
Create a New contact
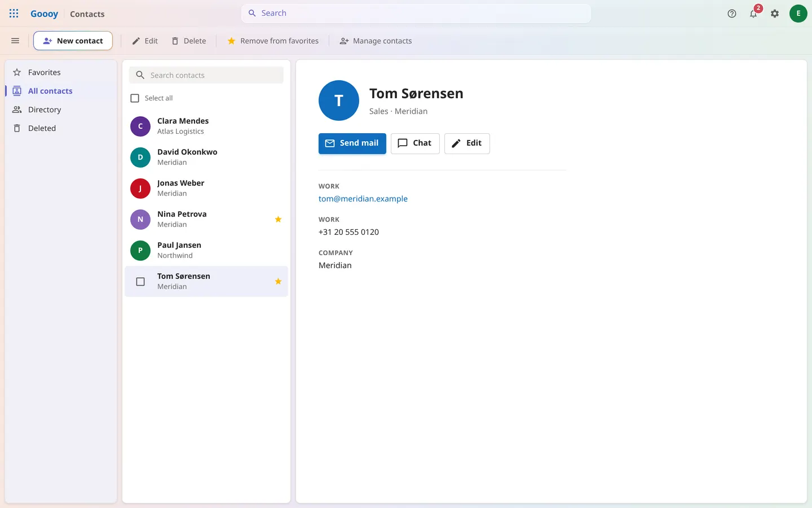point(73,41)
